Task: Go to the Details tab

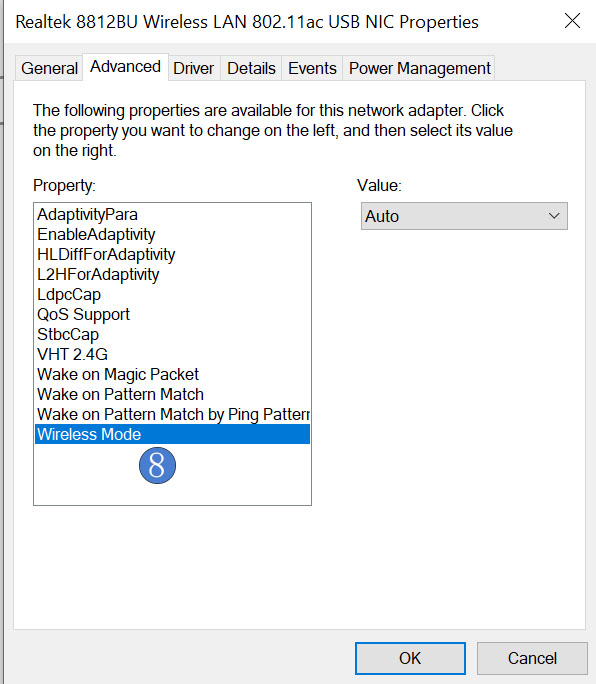Action: click(x=251, y=68)
